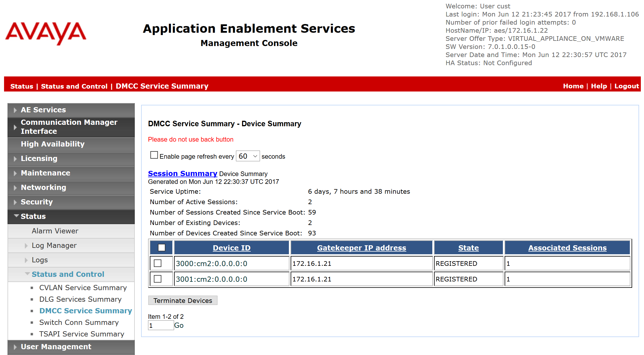Open the refresh interval 60 seconds dropdown
Image resolution: width=644 pixels, height=355 pixels.
[248, 156]
